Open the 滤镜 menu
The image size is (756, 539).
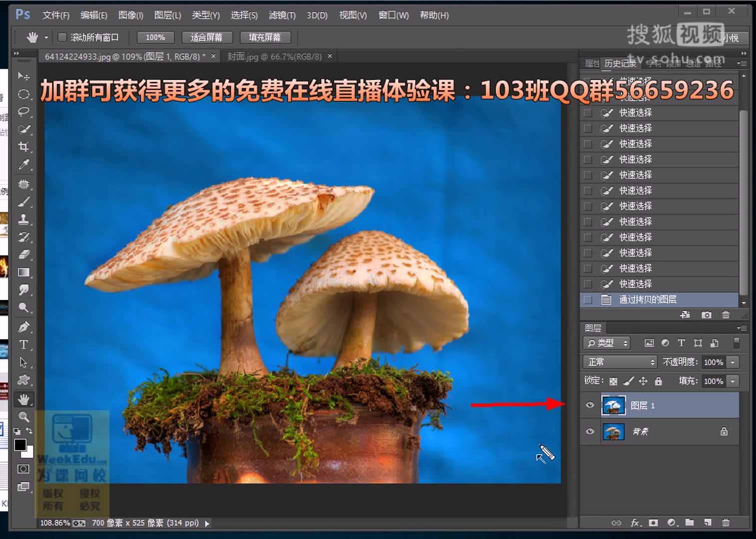(281, 15)
